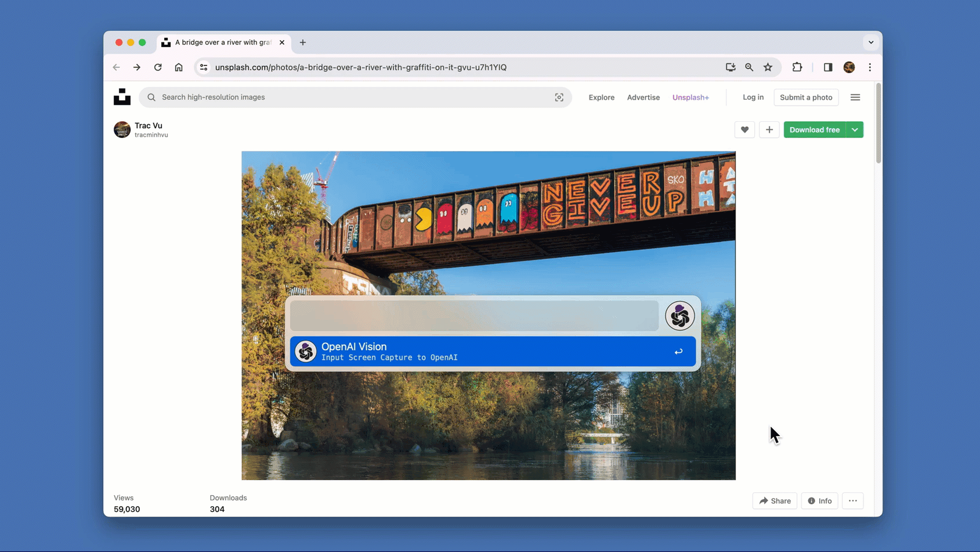This screenshot has width=980, height=552.
Task: Click the address bar URL
Action: pos(361,67)
